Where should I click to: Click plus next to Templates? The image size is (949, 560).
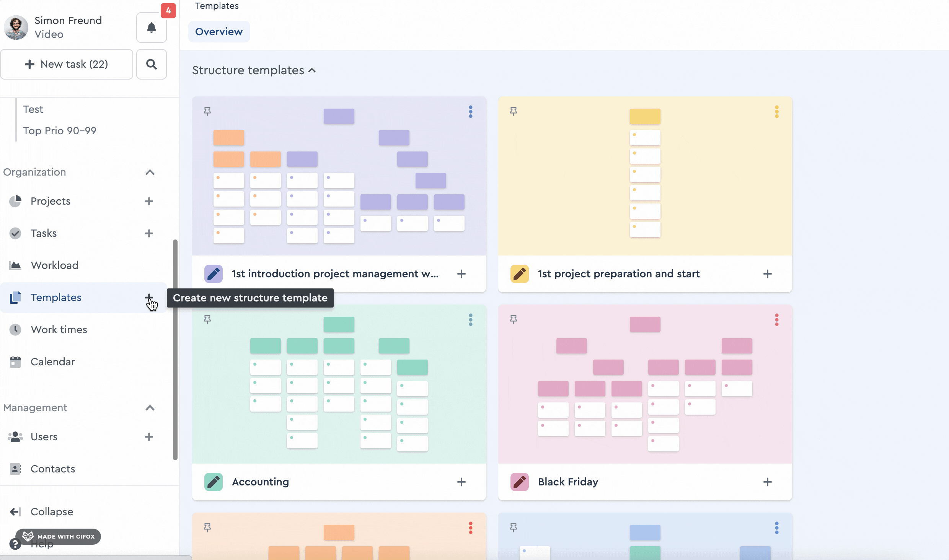click(x=149, y=297)
